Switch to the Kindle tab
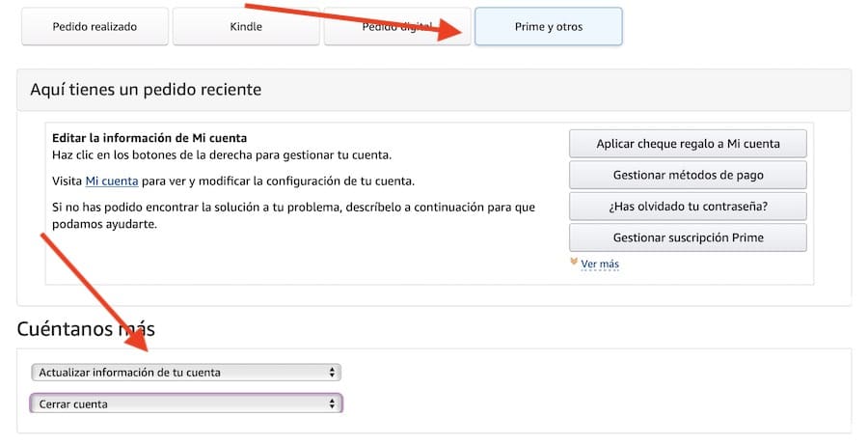Image resolution: width=868 pixels, height=445 pixels. point(246,27)
